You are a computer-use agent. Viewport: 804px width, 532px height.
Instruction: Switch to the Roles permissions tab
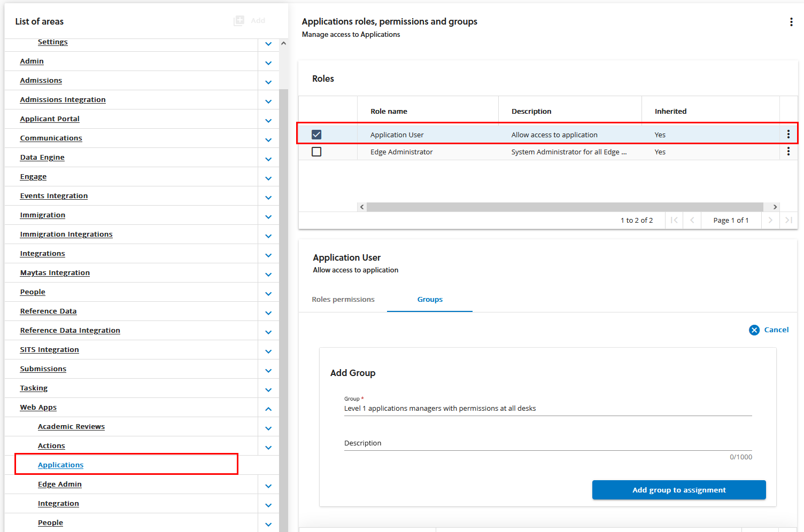(343, 300)
